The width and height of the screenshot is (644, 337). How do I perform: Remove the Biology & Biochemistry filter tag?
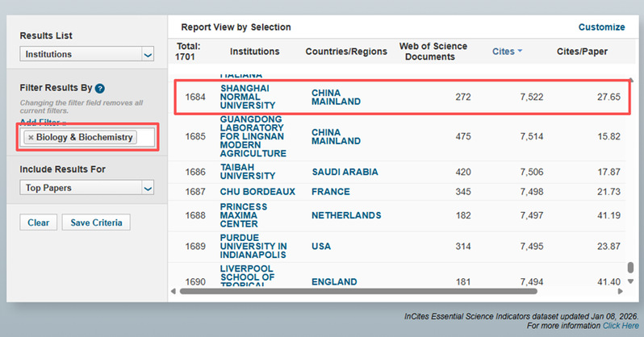31,138
